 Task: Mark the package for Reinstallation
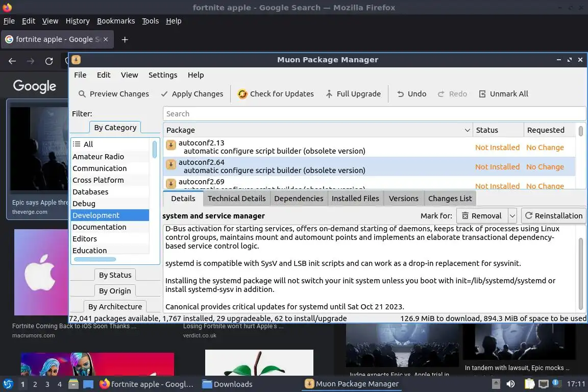553,216
